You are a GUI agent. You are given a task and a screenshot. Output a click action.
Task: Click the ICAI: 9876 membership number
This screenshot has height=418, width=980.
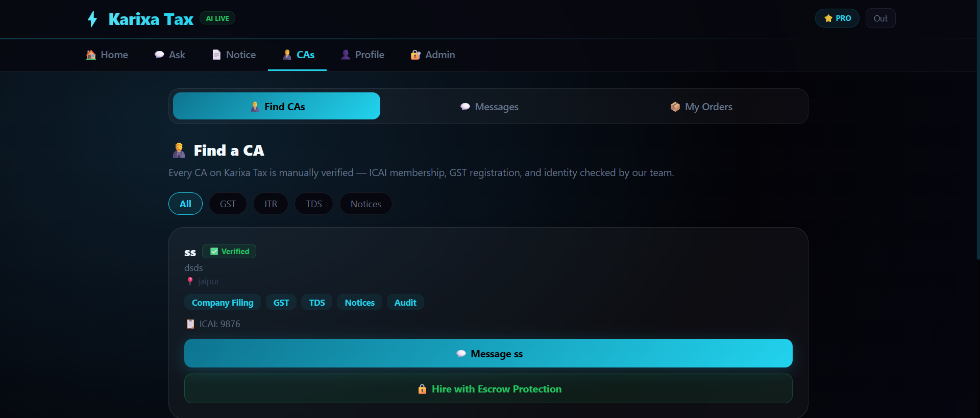219,324
